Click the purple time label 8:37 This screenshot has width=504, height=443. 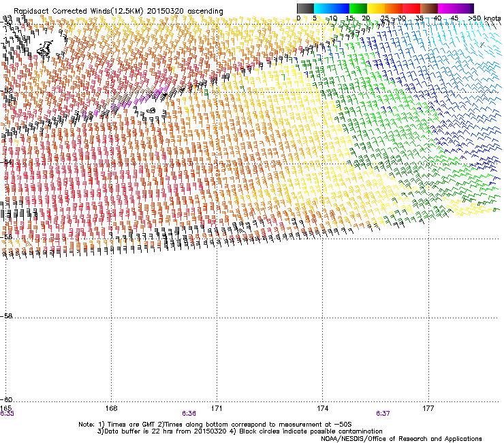tap(383, 414)
